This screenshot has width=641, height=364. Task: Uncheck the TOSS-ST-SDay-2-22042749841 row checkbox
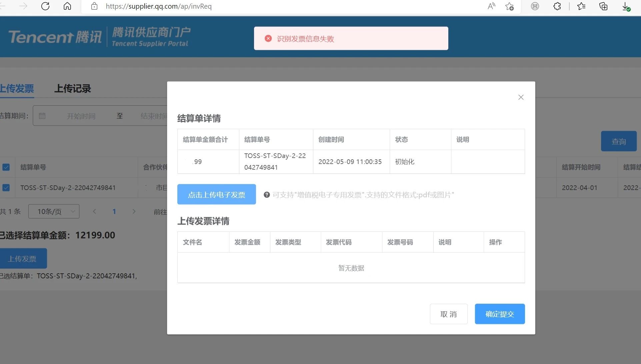[6, 188]
